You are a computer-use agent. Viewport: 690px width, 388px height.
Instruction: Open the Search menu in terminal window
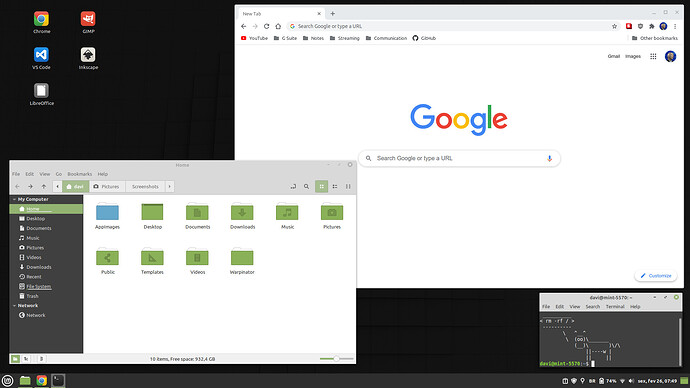coord(593,307)
